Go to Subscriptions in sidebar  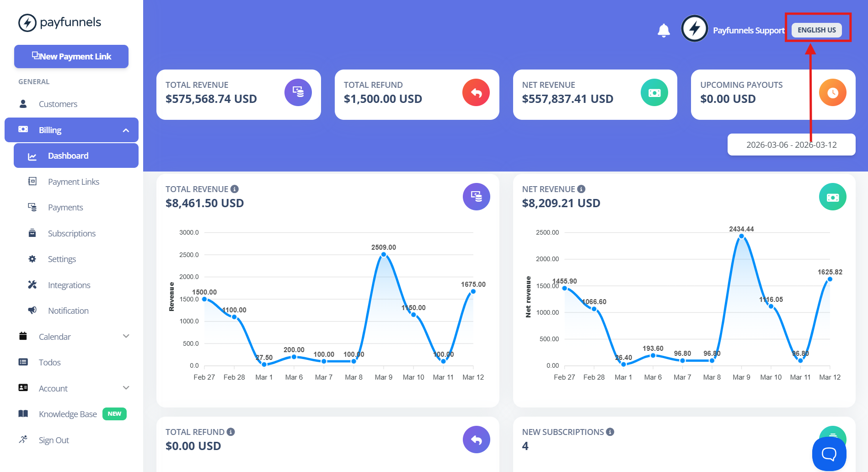[72, 233]
